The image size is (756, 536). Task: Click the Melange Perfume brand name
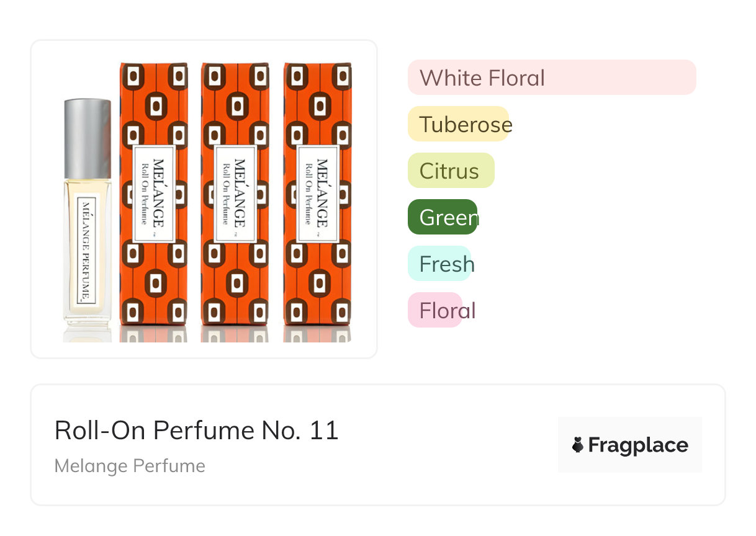click(130, 466)
